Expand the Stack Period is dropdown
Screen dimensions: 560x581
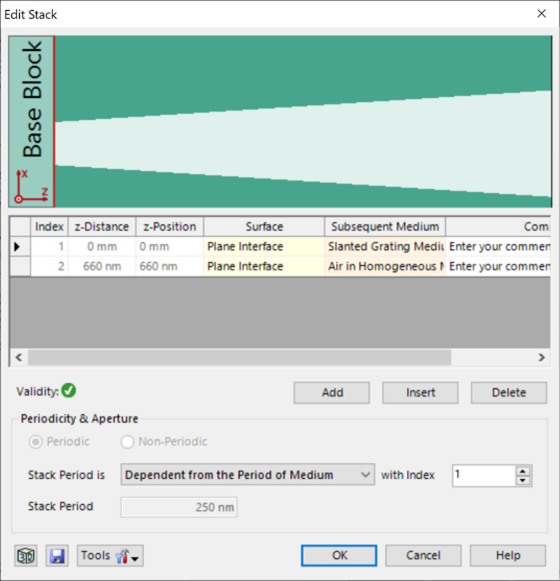(x=248, y=475)
